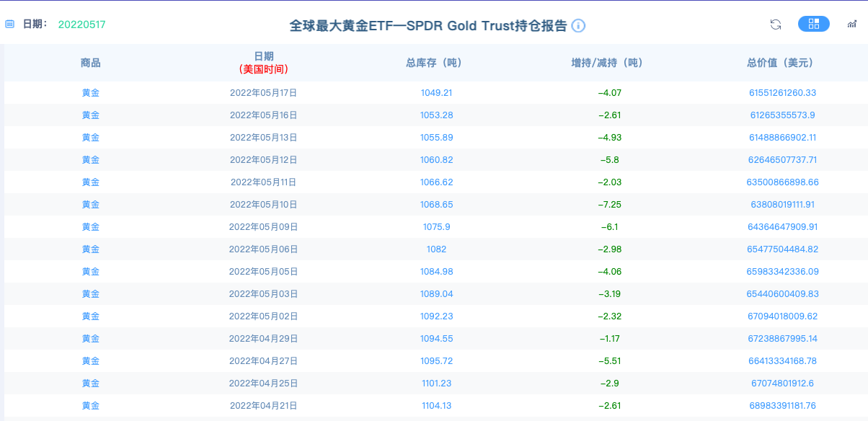Select total inventory value 1055.89
Viewport: 868px width, 421px height.
436,138
